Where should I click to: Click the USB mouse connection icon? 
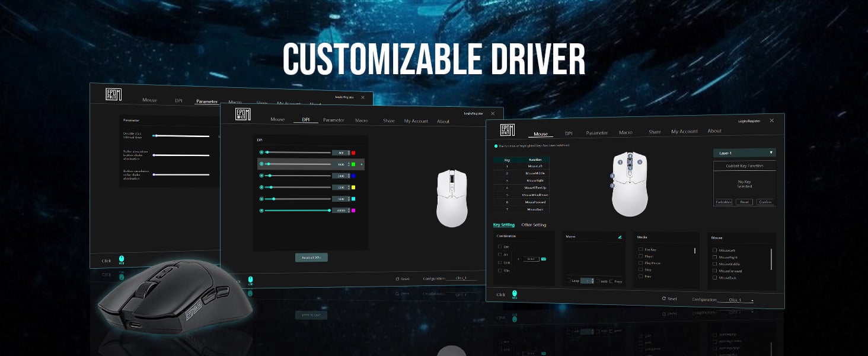[x=515, y=292]
